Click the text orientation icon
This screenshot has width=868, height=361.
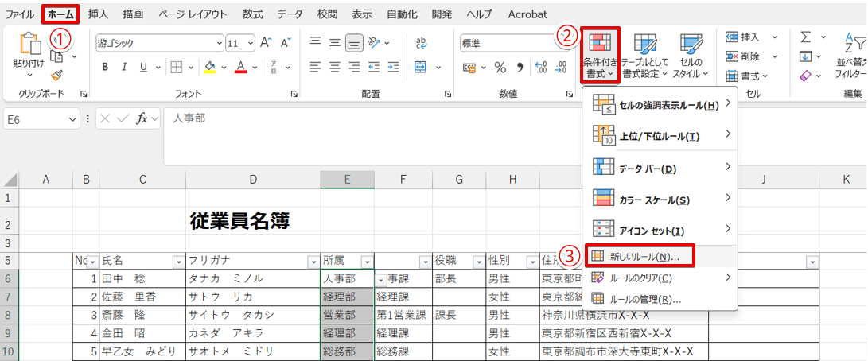[374, 41]
